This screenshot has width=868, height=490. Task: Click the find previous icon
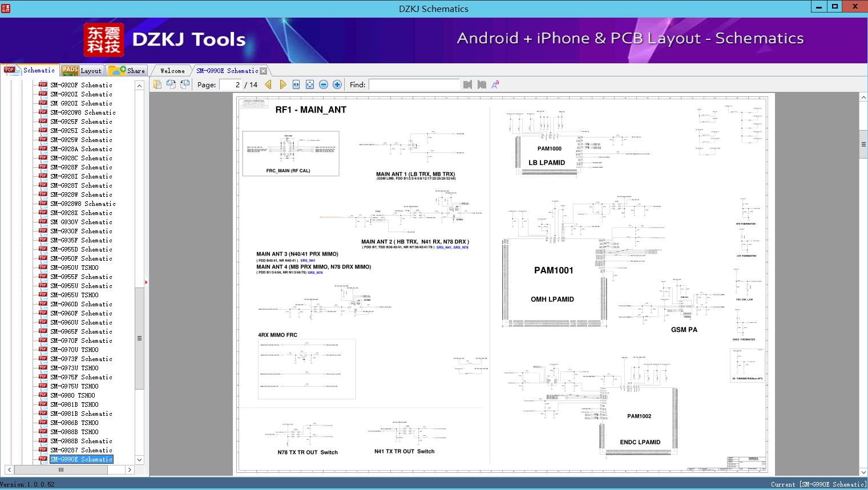(468, 84)
